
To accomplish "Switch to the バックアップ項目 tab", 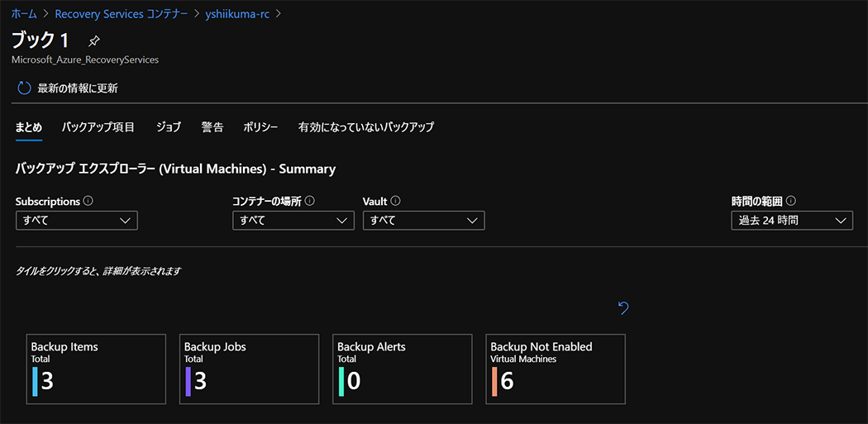I will (x=98, y=127).
